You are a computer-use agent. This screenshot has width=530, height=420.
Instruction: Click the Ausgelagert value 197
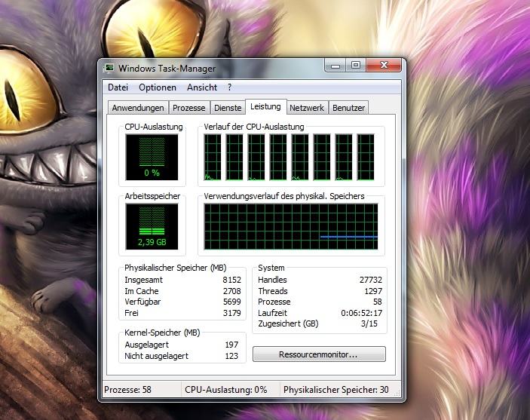click(x=231, y=345)
